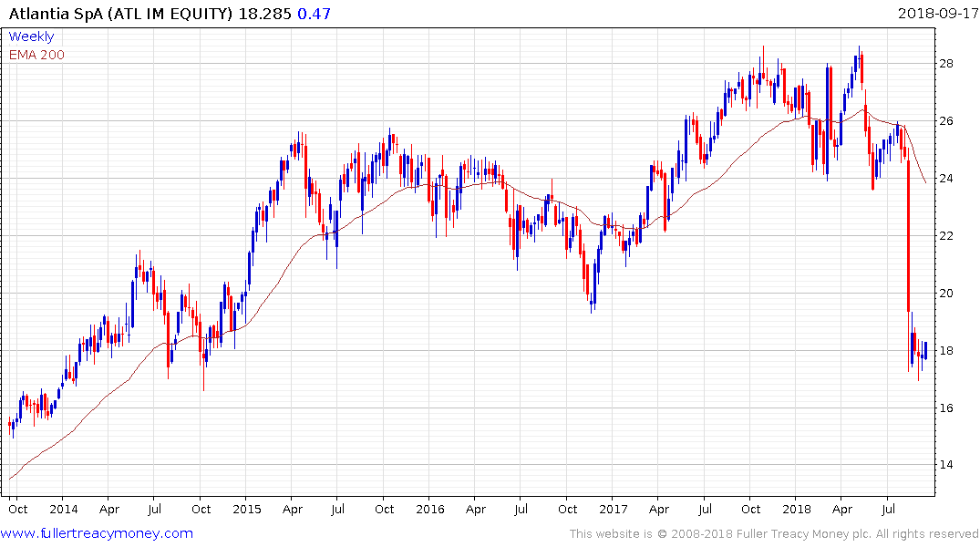
Task: Click the chart date 2018-09-17
Action: click(937, 13)
